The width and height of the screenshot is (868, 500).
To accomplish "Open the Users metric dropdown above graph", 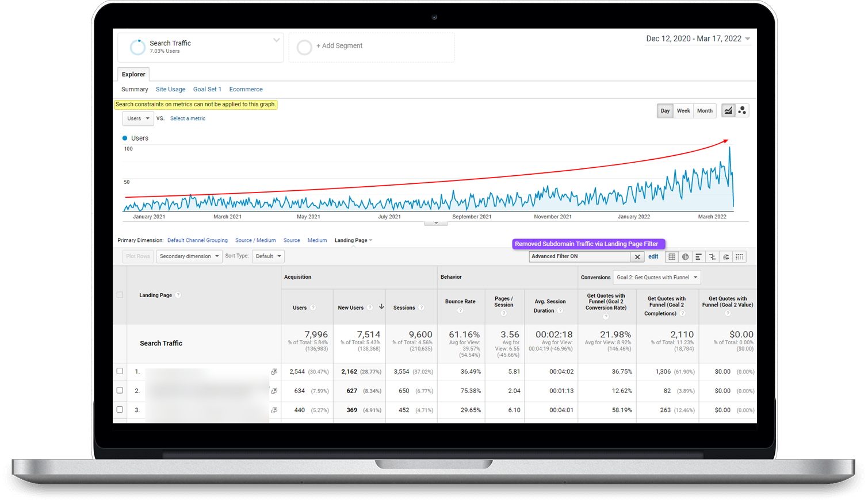I will pos(138,118).
